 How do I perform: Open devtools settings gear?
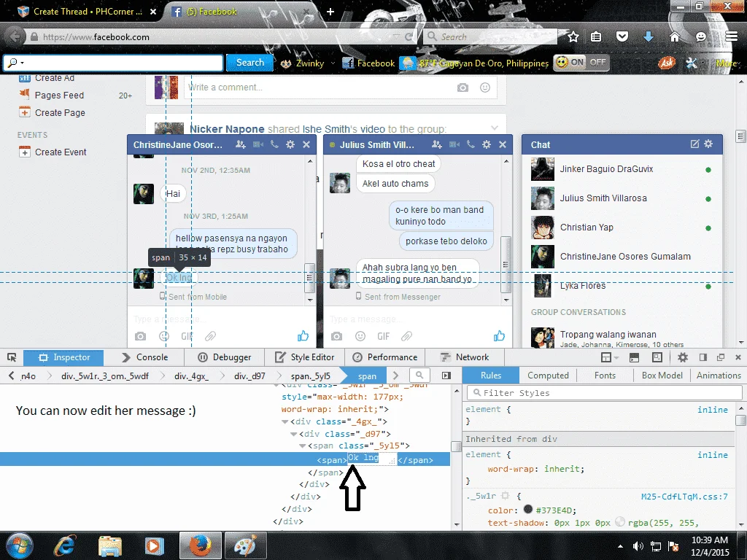[x=683, y=357]
